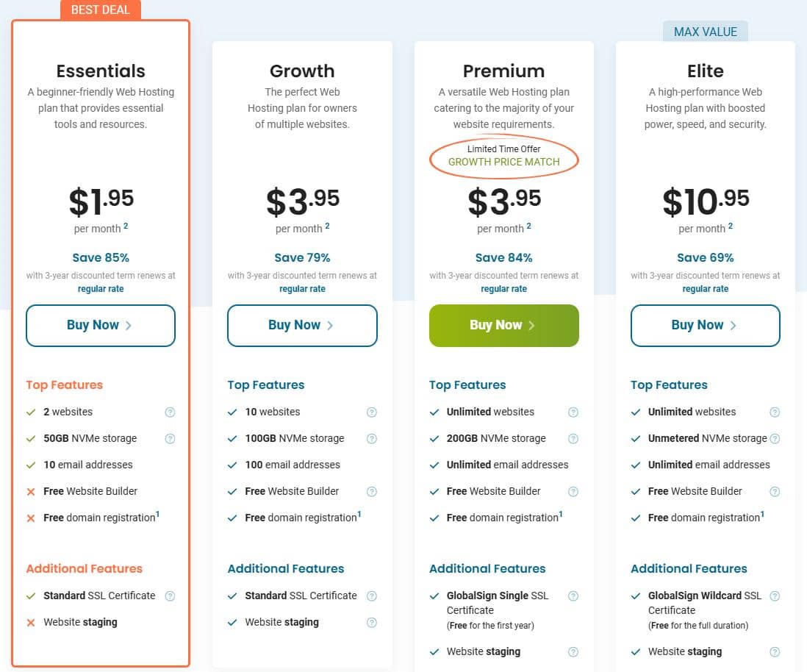Click help icon for Elite Website staging
The width and height of the screenshot is (807, 672).
point(775,651)
